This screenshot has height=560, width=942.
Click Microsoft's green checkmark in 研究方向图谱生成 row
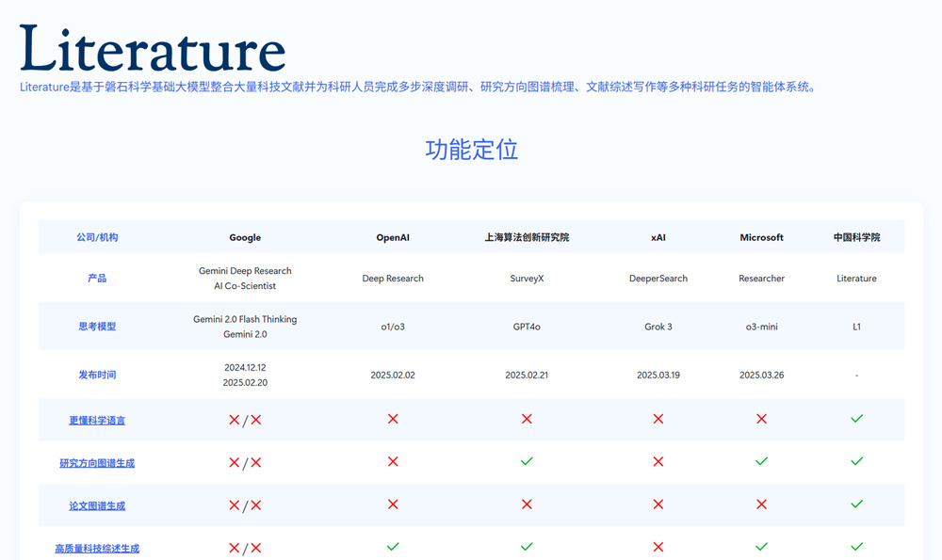[761, 461]
